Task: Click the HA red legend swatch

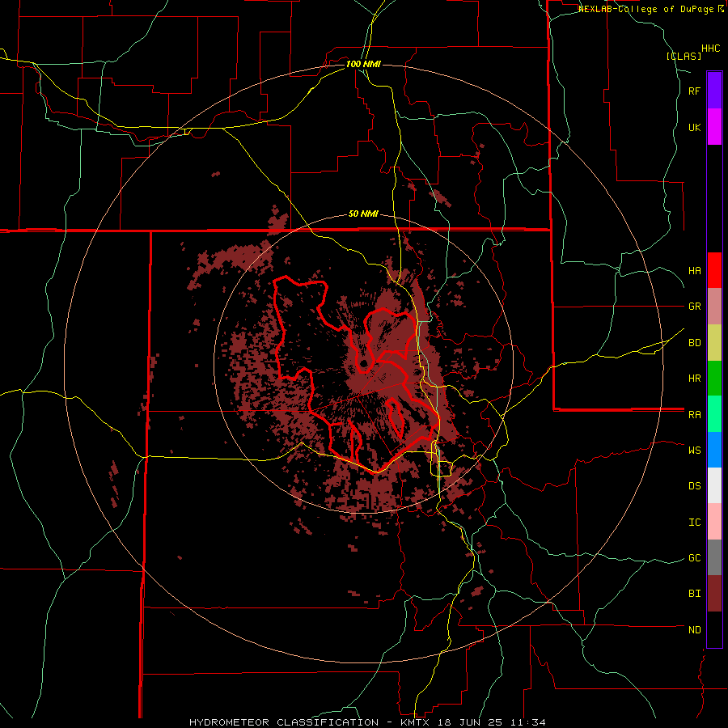Action: coord(714,270)
